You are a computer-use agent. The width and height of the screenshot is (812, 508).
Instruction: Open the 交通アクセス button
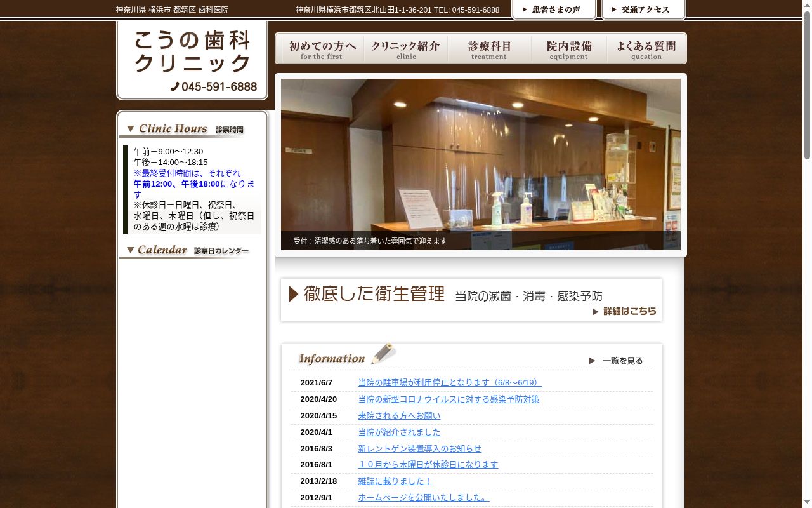click(x=643, y=10)
